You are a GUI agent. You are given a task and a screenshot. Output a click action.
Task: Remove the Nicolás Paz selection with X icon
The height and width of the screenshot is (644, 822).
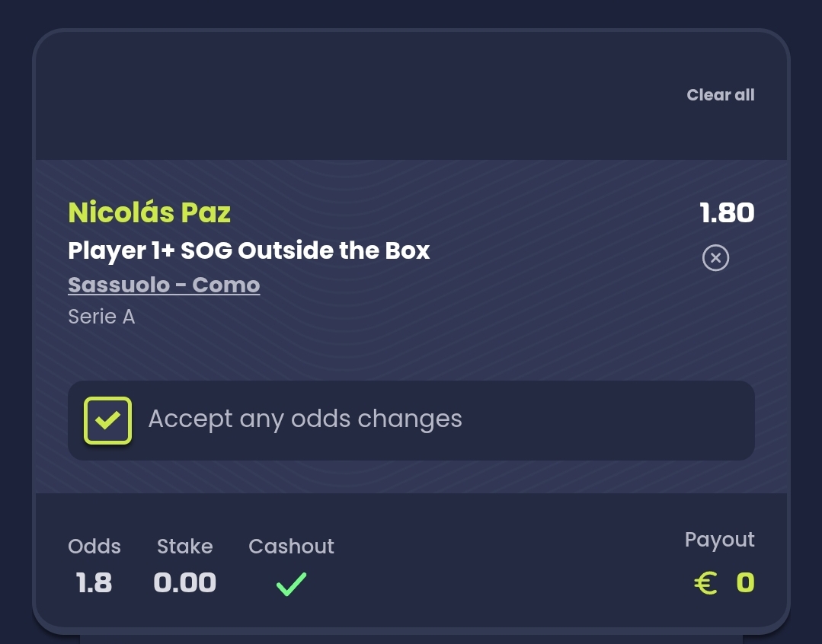[715, 258]
